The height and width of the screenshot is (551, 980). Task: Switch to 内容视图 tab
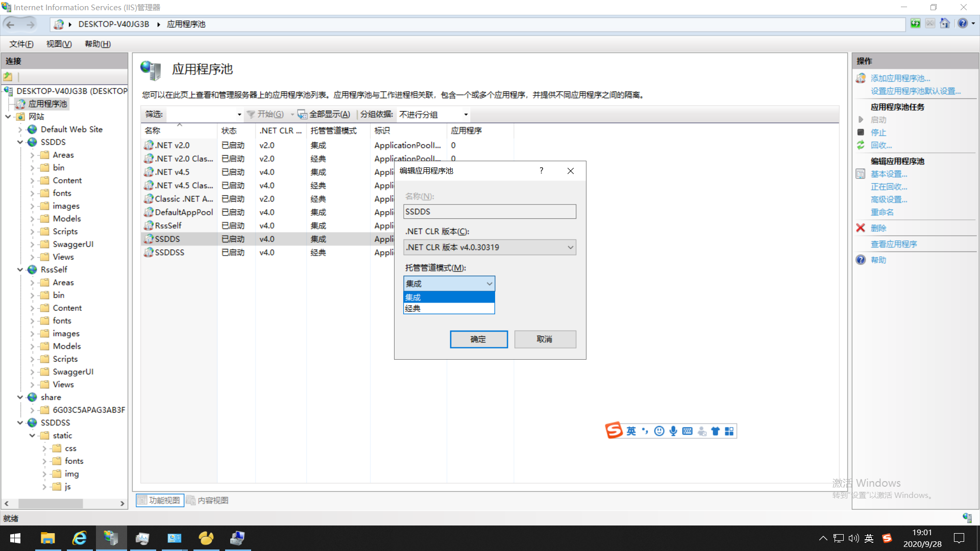coord(208,500)
